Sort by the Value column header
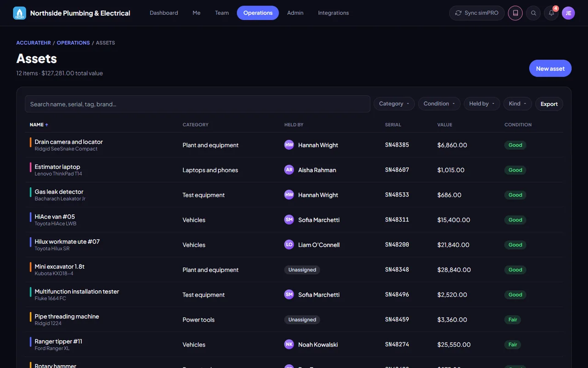The image size is (588, 368). tap(445, 125)
